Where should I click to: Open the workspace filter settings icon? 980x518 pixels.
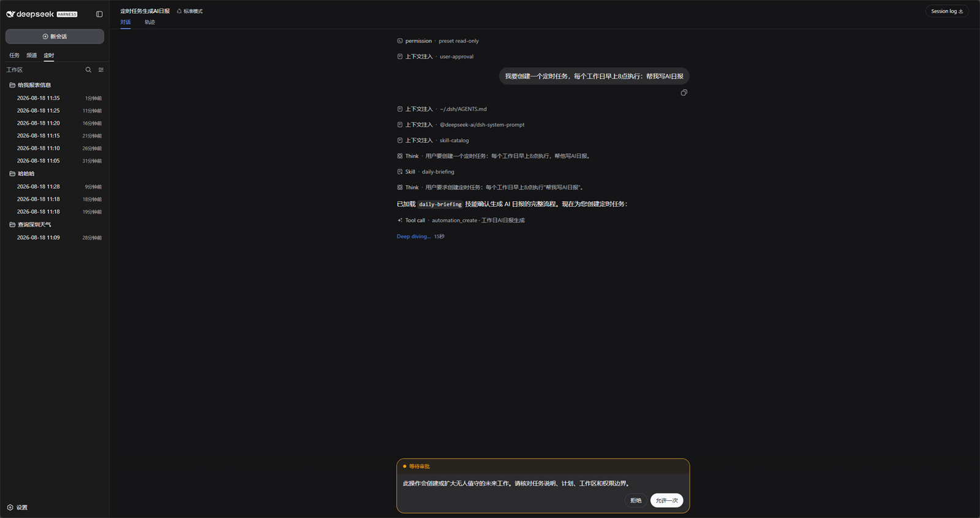coord(101,70)
